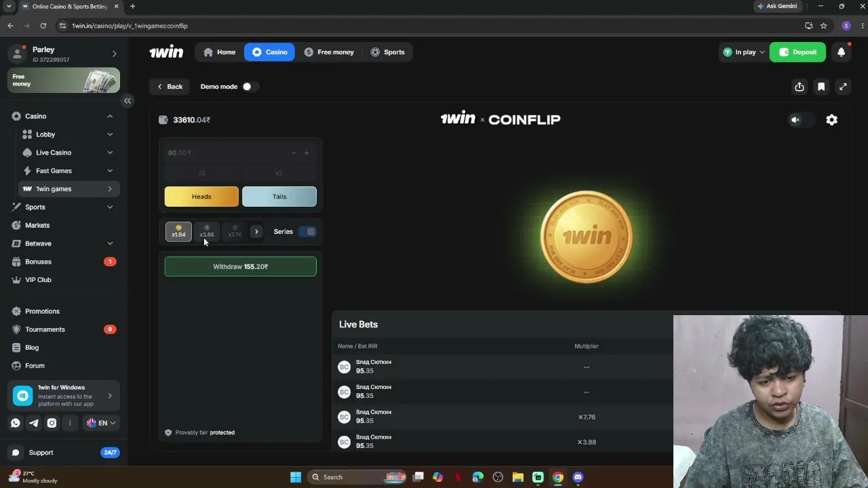The width and height of the screenshot is (868, 488).
Task: Toggle the Series switch
Action: point(307,232)
